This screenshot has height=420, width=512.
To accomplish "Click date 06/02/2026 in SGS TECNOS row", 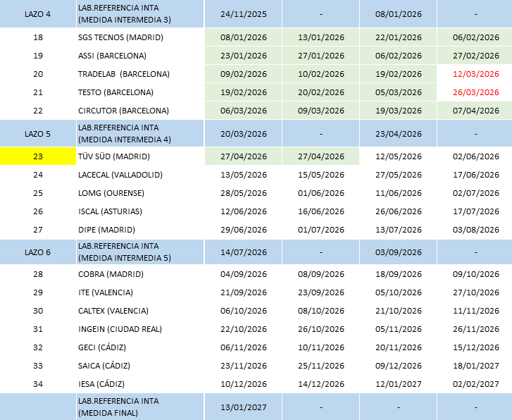I will click(476, 37).
